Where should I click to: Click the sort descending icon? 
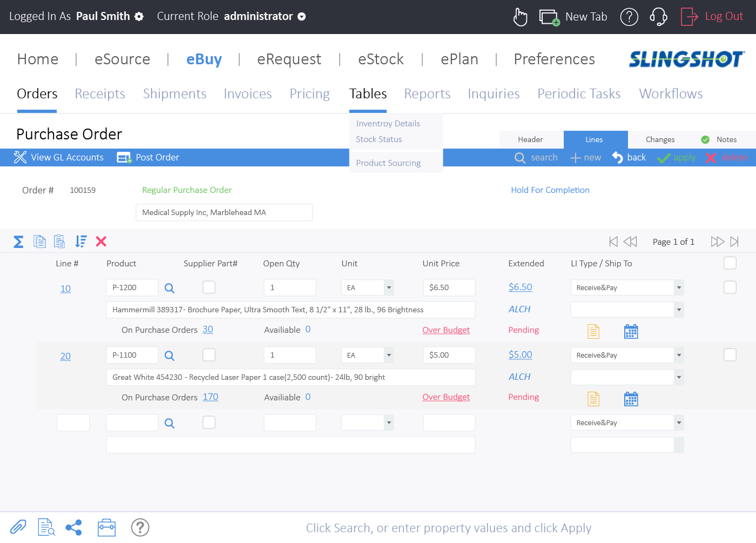pos(81,242)
